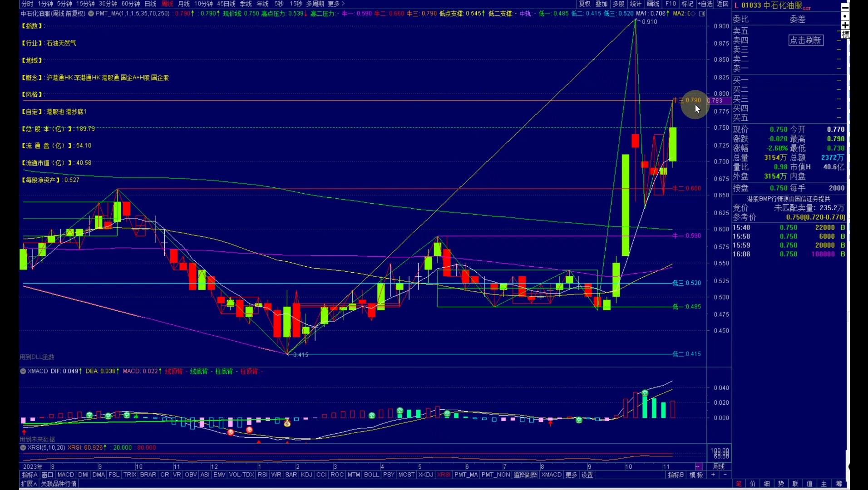Open 多周期 multi-period view

[x=315, y=4]
